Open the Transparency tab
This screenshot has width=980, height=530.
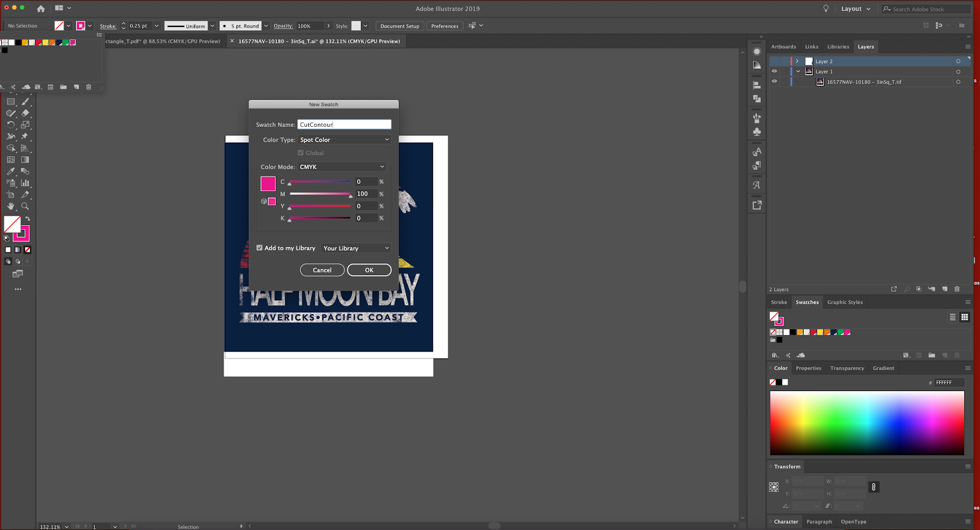pos(847,368)
